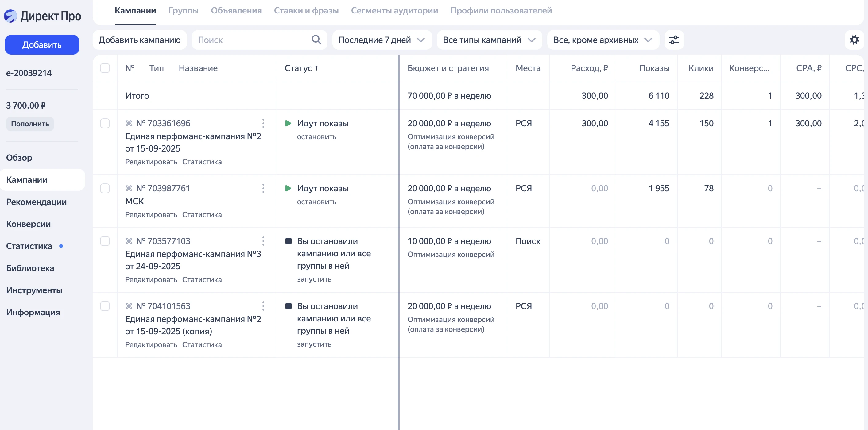868x430 pixels.
Task: Open Рекомендации in the sidebar
Action: (37, 202)
